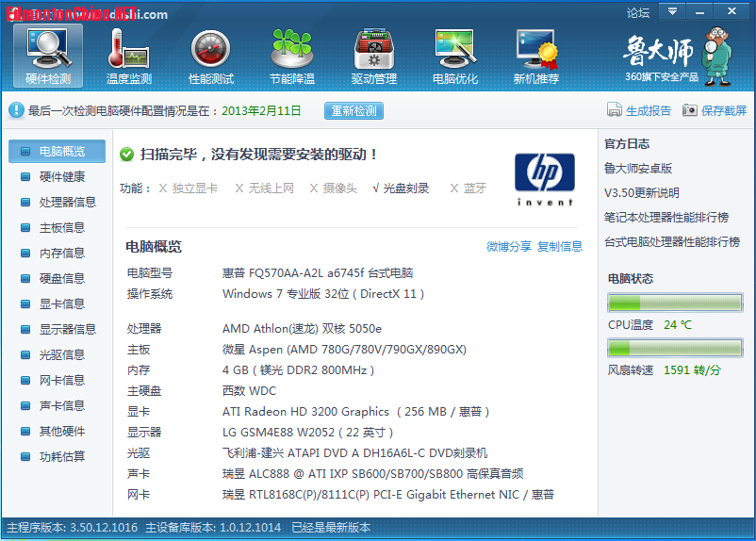Viewport: 756px width, 541px height.
Task: Click the 保存截屏 link text
Action: click(724, 111)
